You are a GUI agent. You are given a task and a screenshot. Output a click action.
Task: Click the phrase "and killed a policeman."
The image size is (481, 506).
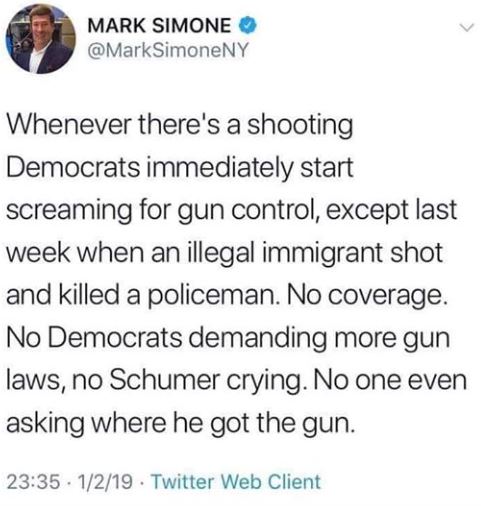click(142, 295)
